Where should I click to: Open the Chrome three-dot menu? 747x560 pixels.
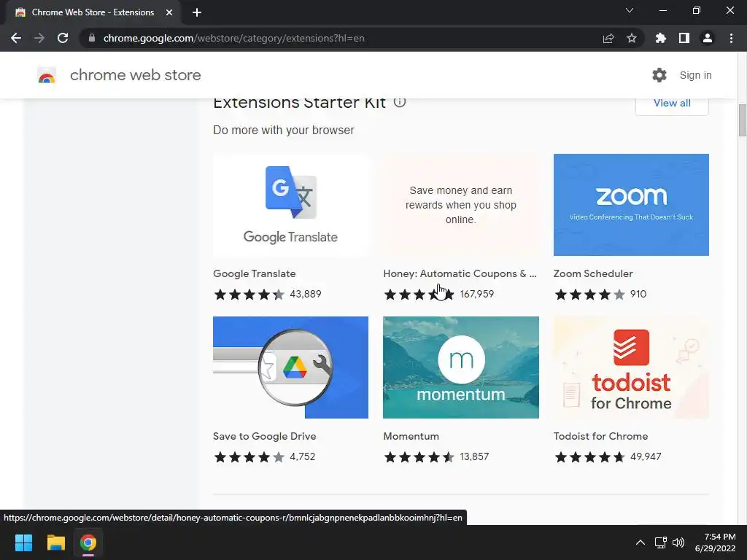click(731, 38)
